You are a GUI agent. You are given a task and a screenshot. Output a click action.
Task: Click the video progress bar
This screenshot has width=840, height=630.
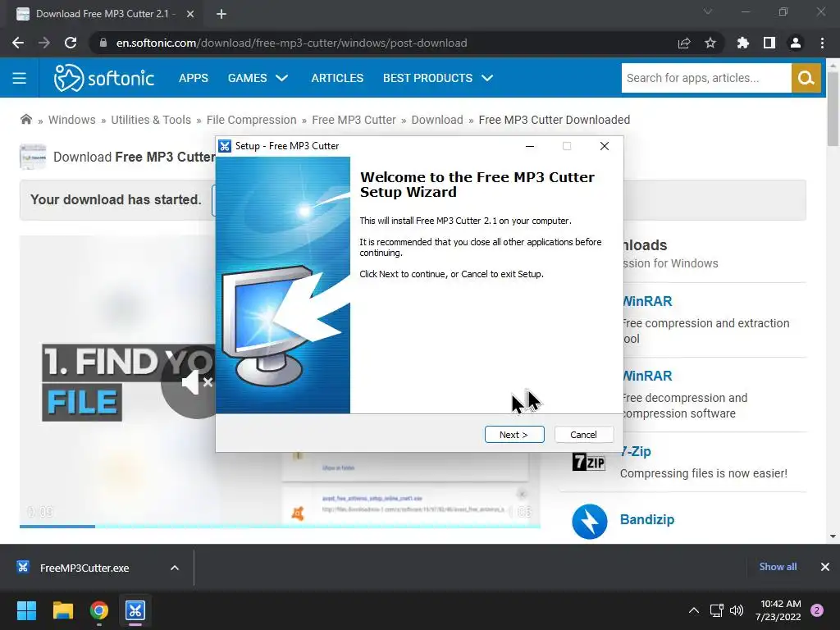(x=280, y=527)
